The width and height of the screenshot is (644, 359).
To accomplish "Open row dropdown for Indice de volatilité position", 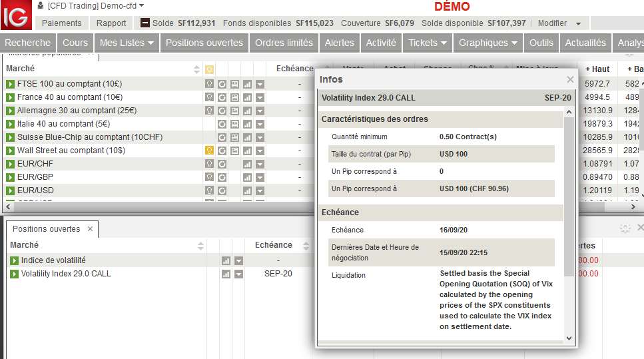I will [x=238, y=261].
